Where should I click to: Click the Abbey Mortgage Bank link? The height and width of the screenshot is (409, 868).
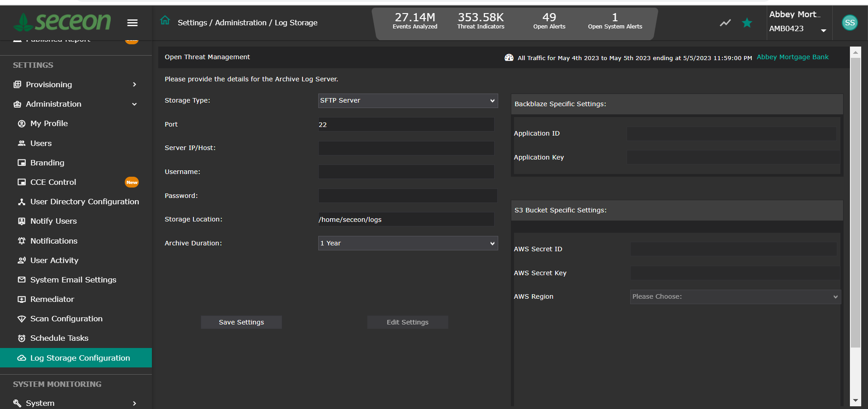pyautogui.click(x=793, y=57)
